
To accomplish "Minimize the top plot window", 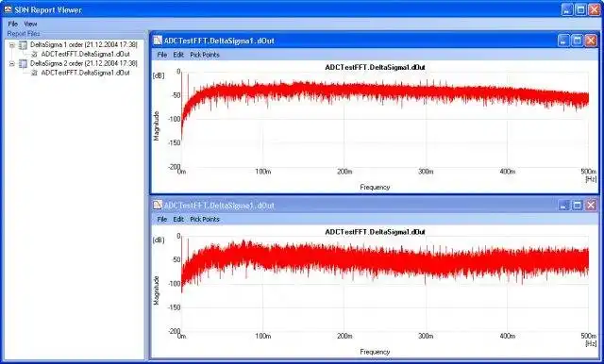I will point(563,41).
